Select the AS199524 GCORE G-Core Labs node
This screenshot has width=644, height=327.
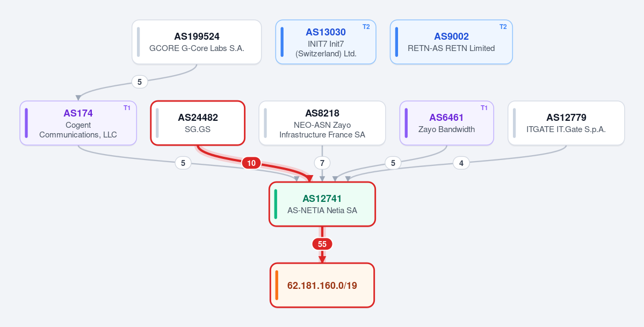pyautogui.click(x=197, y=42)
